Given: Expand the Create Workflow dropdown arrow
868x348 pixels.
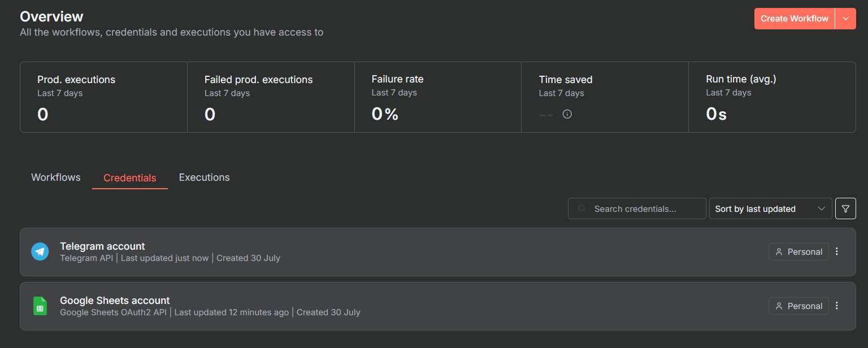Looking at the screenshot, I should click(x=845, y=19).
